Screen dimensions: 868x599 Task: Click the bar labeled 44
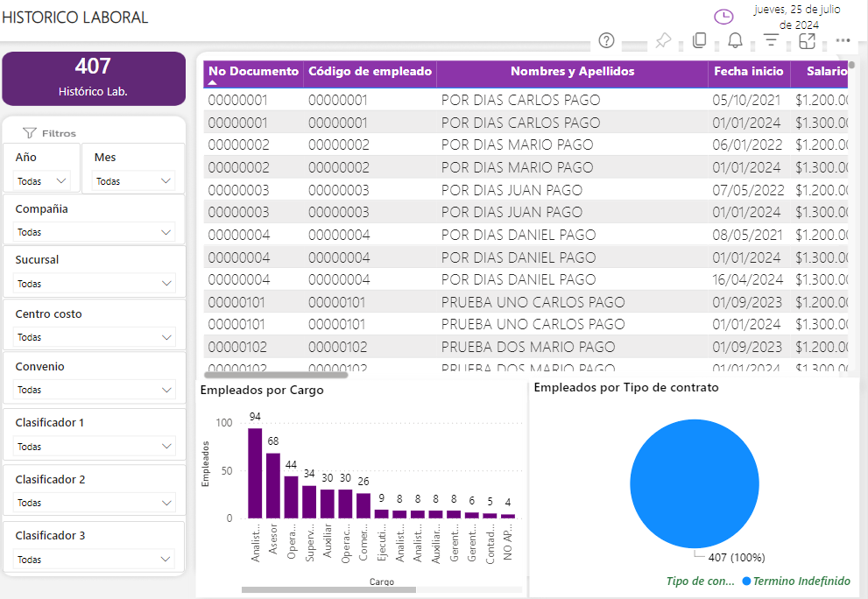point(291,497)
